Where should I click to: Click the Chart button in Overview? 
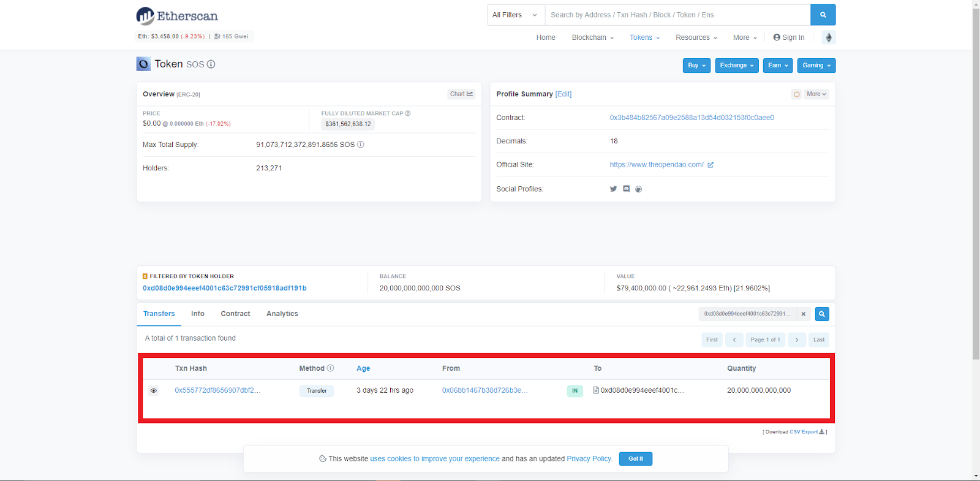point(461,94)
